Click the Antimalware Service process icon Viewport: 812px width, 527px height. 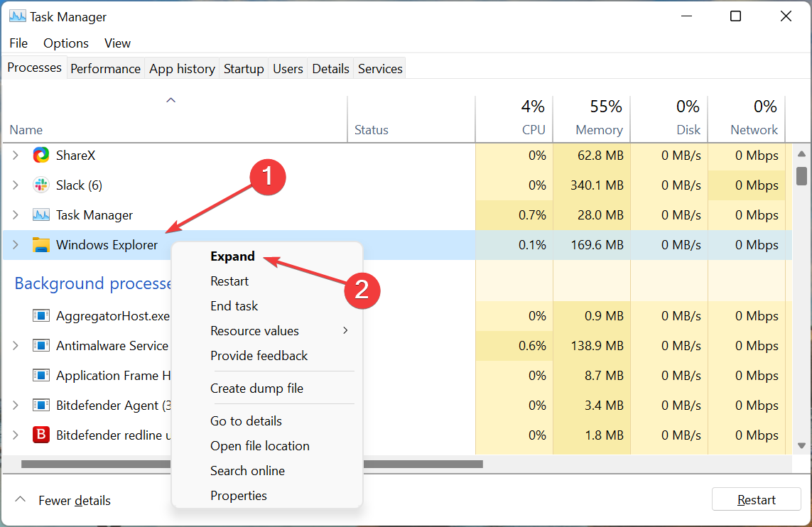[x=40, y=345]
